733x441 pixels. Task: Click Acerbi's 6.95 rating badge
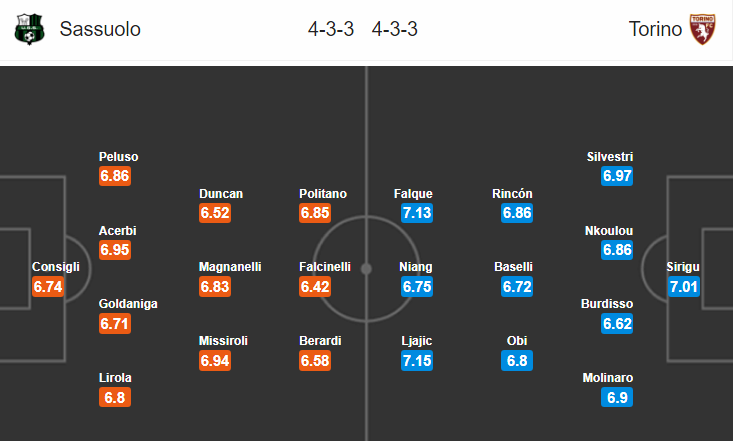(x=115, y=250)
